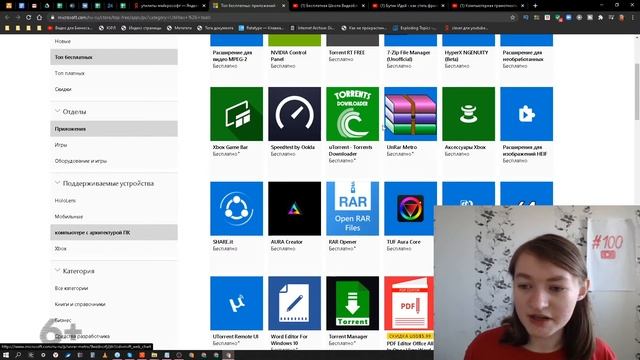Viewport: 640px width, 360px height.
Task: Switch to the Компьютерная грамотность tab
Action: [x=488, y=6]
